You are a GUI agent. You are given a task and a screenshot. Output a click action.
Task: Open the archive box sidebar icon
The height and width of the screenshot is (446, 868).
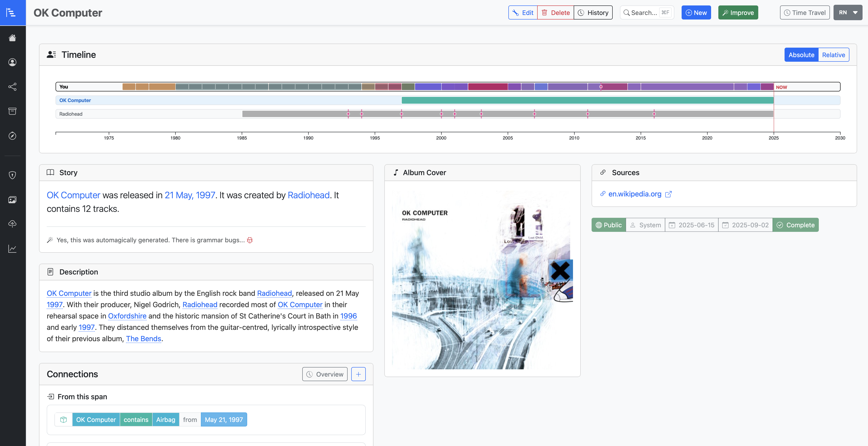pyautogui.click(x=12, y=111)
